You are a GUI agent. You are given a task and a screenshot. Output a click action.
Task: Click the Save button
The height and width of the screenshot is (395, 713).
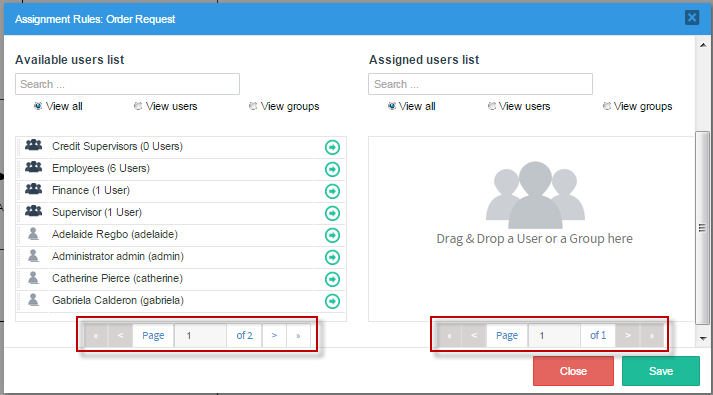point(661,371)
